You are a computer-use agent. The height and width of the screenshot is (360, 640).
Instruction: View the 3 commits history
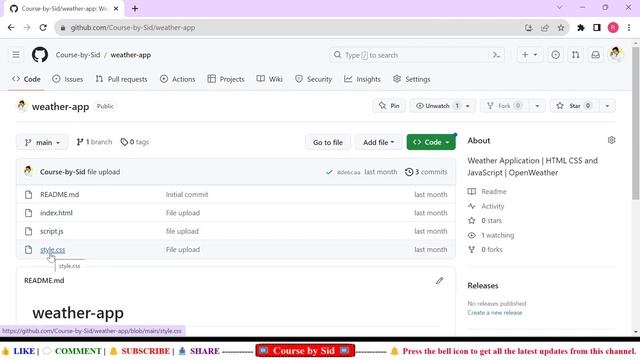[426, 172]
